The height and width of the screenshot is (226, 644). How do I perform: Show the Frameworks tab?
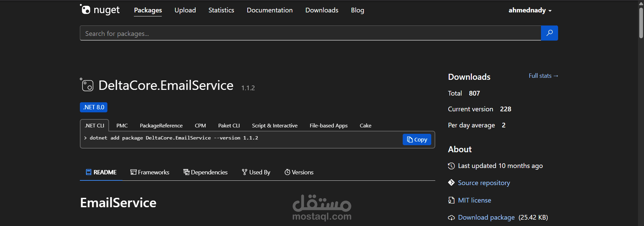pos(150,172)
